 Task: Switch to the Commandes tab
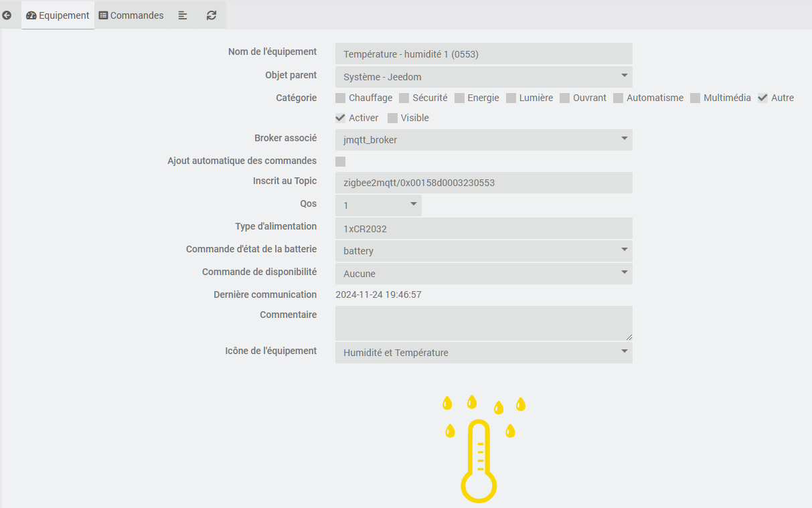[131, 15]
